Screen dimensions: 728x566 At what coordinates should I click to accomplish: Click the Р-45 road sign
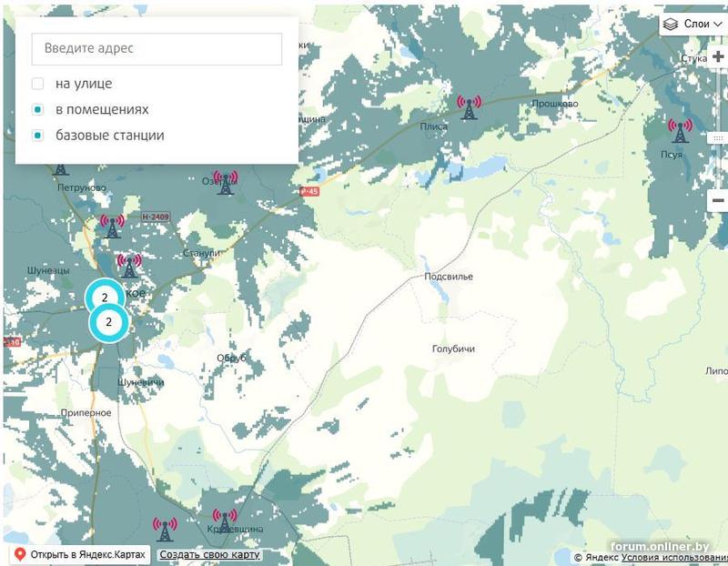(309, 191)
